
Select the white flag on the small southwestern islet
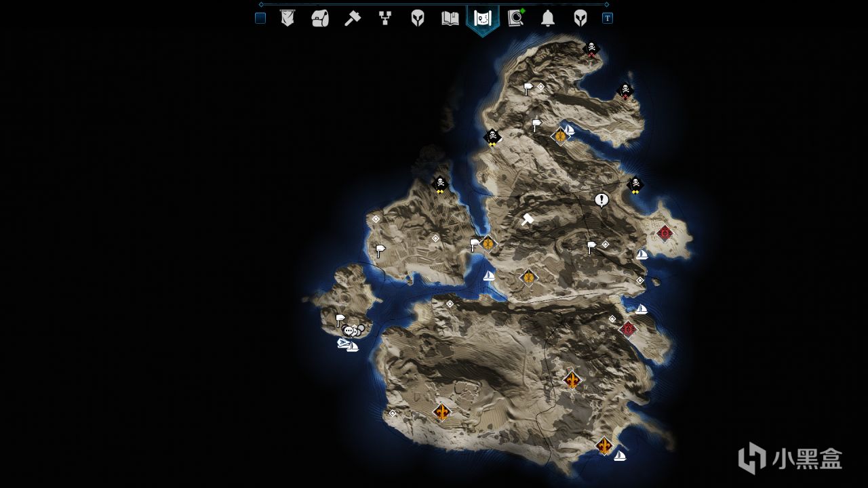click(x=340, y=320)
